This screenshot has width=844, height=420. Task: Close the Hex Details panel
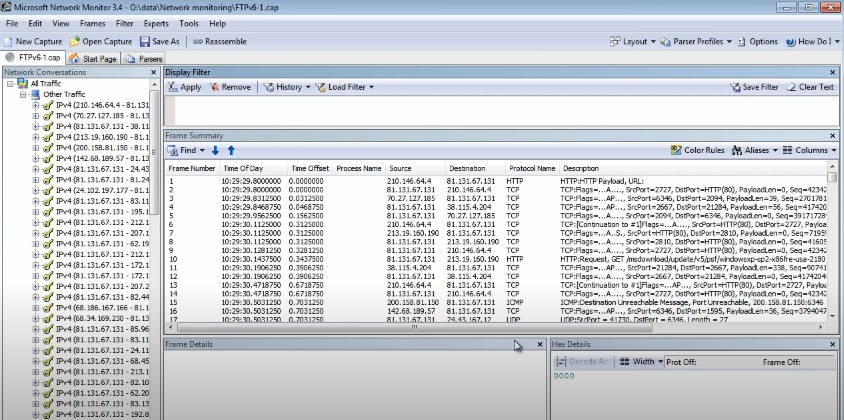tap(833, 344)
